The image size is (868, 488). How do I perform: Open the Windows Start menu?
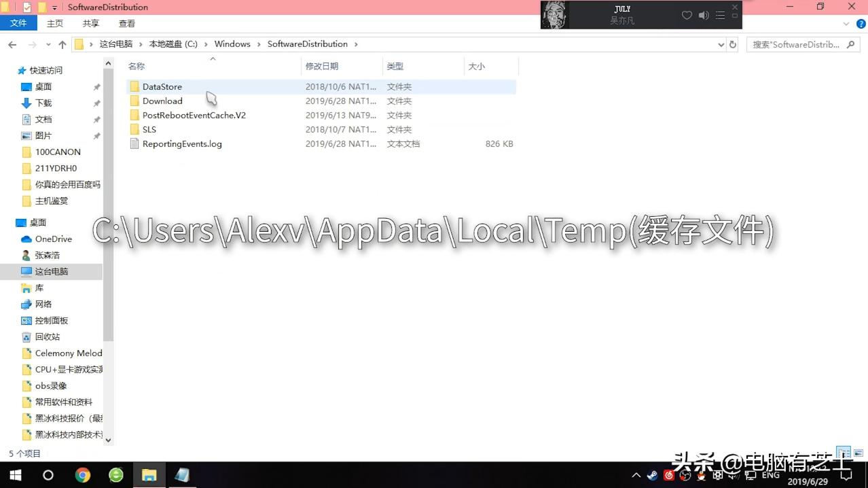point(15,475)
